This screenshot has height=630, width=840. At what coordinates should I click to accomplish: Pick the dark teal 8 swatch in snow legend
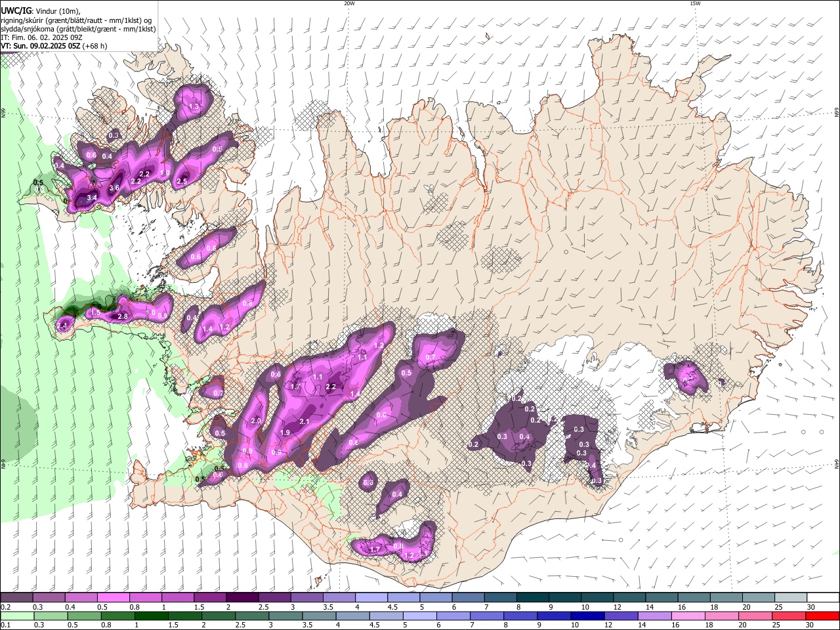pos(532,598)
